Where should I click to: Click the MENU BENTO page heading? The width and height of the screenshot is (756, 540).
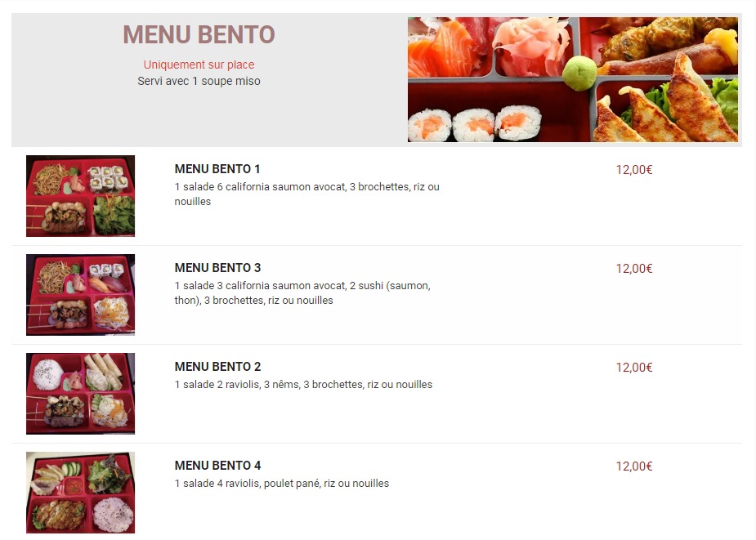click(199, 34)
